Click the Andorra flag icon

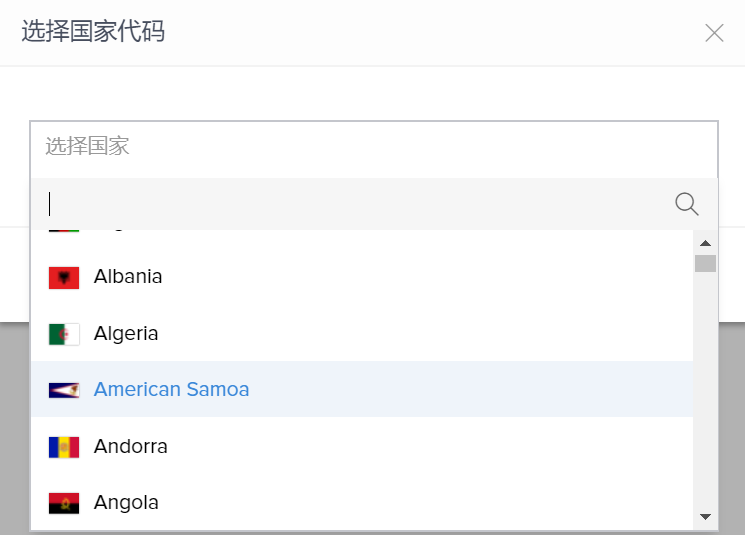63,447
